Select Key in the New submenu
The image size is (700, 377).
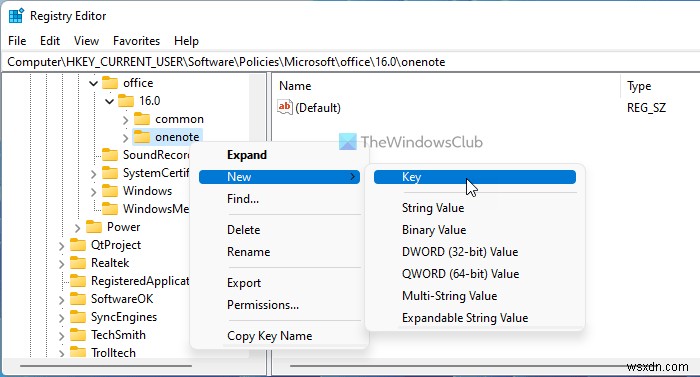[x=475, y=177]
